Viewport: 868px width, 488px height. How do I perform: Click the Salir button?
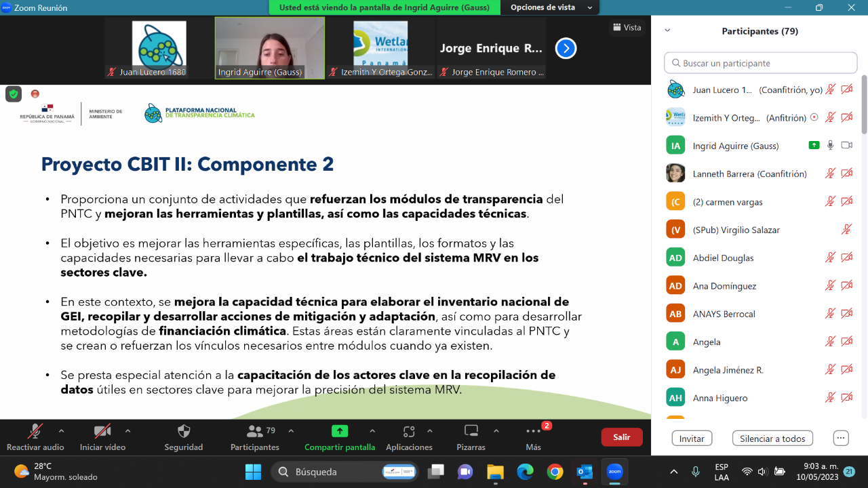(622, 437)
